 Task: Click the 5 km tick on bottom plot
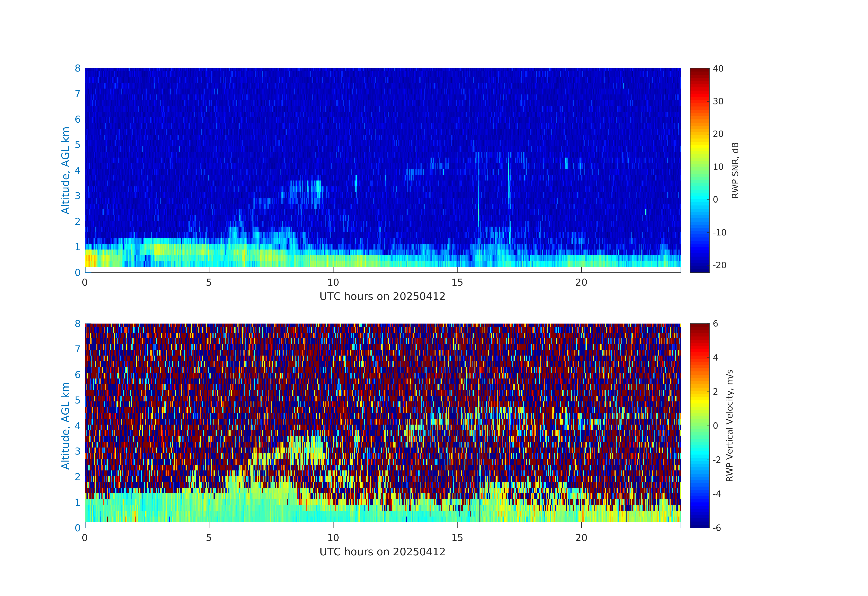(x=78, y=400)
